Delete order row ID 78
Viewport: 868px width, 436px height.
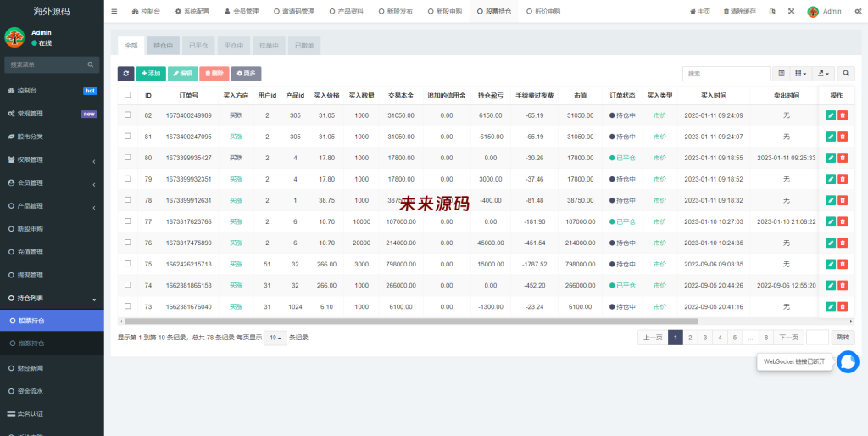tap(843, 200)
